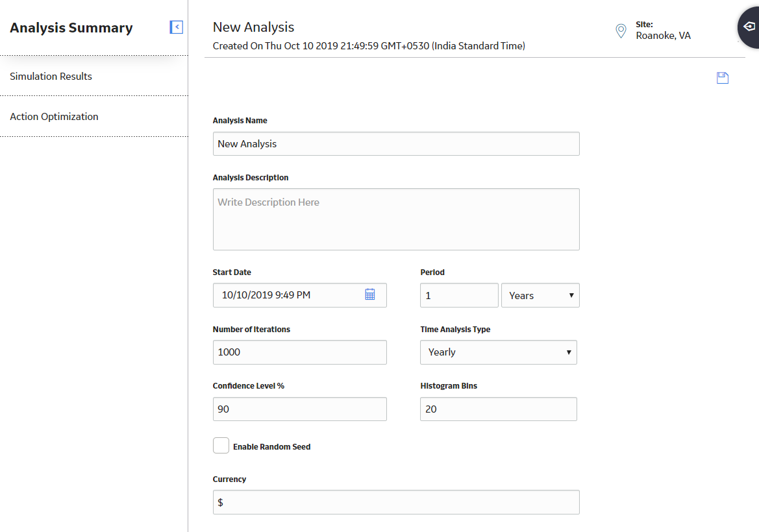759x532 pixels.
Task: Click the save analysis icon
Action: [722, 78]
